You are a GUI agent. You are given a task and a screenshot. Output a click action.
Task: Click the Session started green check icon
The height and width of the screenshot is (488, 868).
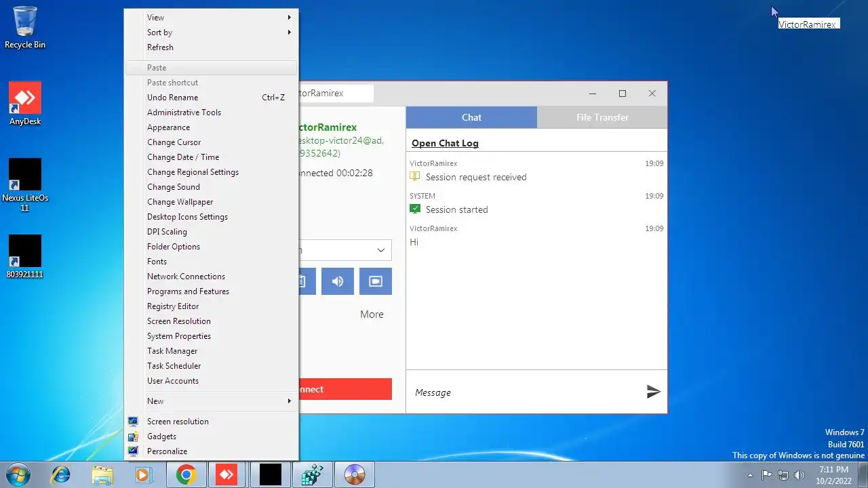click(415, 209)
